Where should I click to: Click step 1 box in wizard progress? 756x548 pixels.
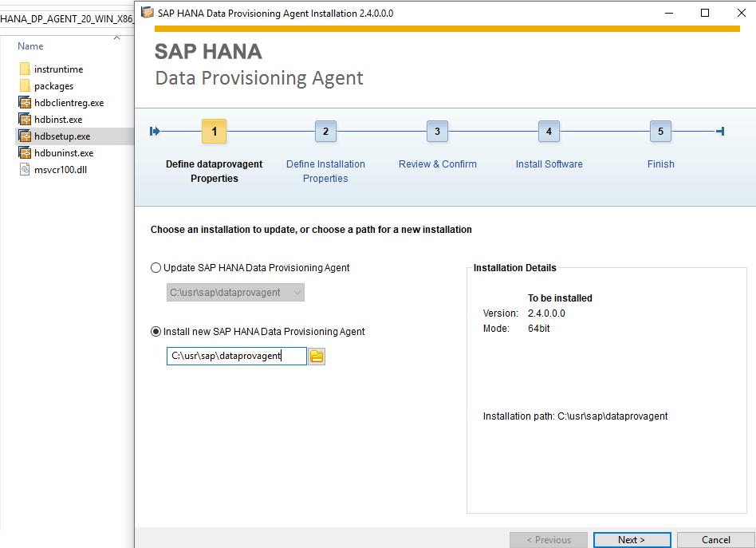pos(214,131)
